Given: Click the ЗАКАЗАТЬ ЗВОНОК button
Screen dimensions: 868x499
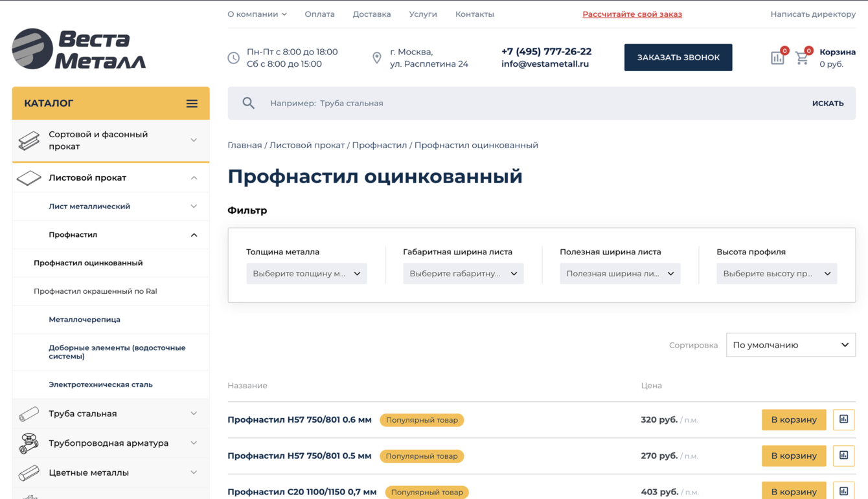Looking at the screenshot, I should tap(678, 58).
